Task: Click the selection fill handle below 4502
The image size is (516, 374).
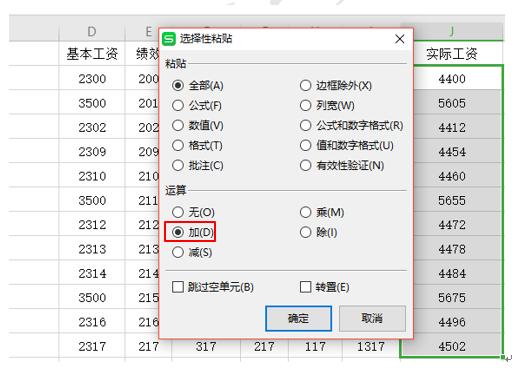Action: pyautogui.click(x=503, y=357)
